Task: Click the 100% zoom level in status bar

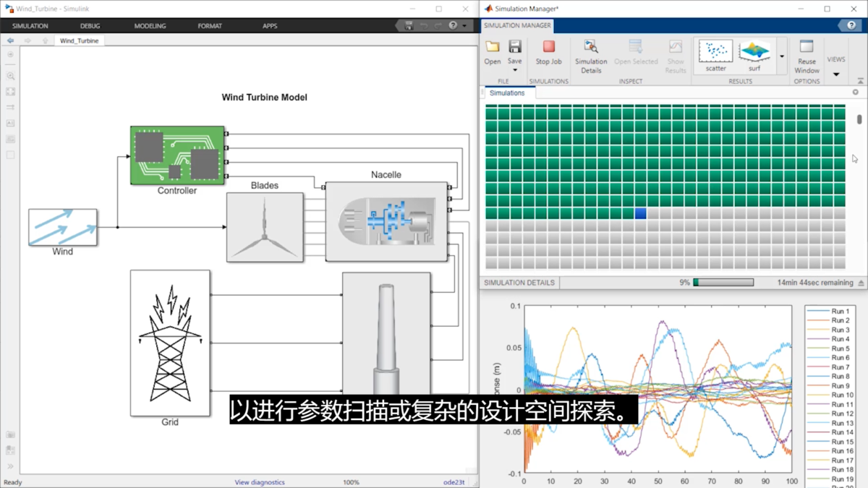Action: (351, 482)
